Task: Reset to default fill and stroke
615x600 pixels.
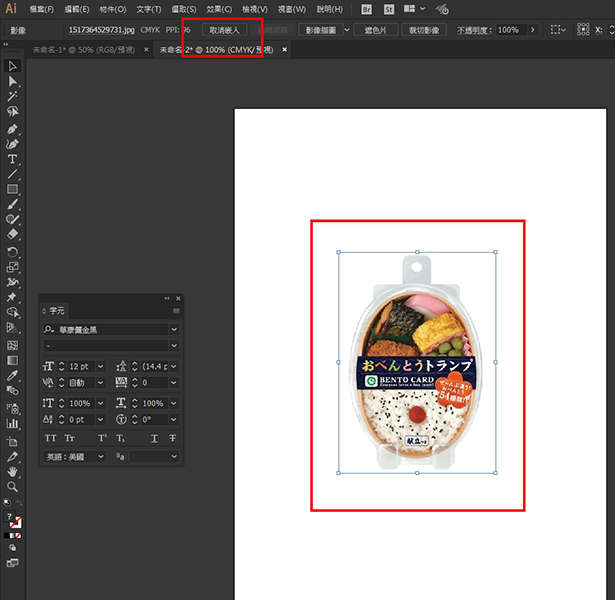Action: [x=7, y=502]
